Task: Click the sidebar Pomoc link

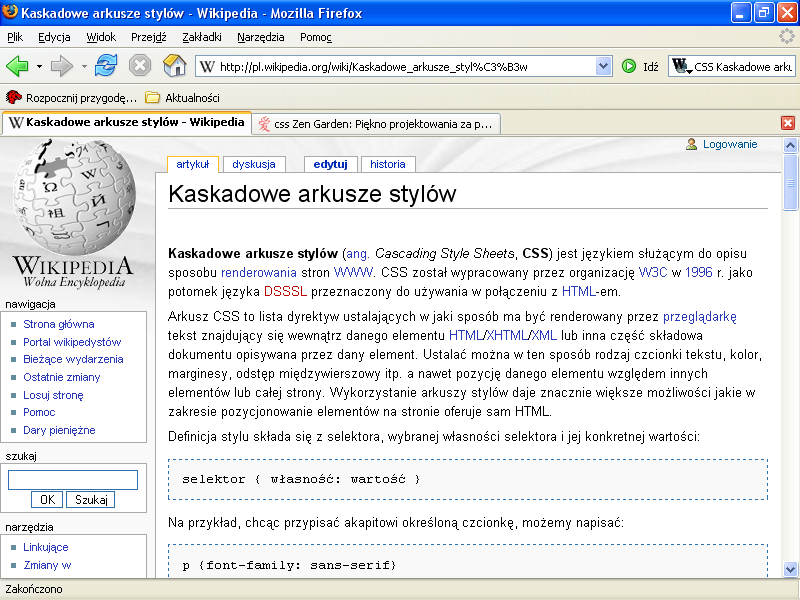Action: pyautogui.click(x=39, y=412)
